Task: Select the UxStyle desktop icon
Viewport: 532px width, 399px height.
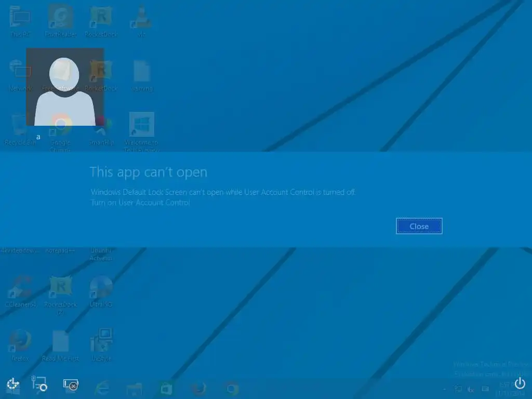Action: click(x=101, y=345)
